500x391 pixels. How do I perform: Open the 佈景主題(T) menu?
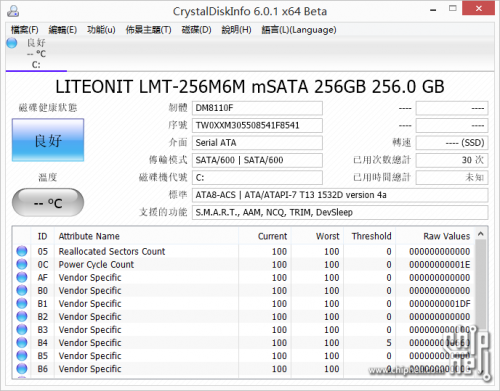pos(148,30)
